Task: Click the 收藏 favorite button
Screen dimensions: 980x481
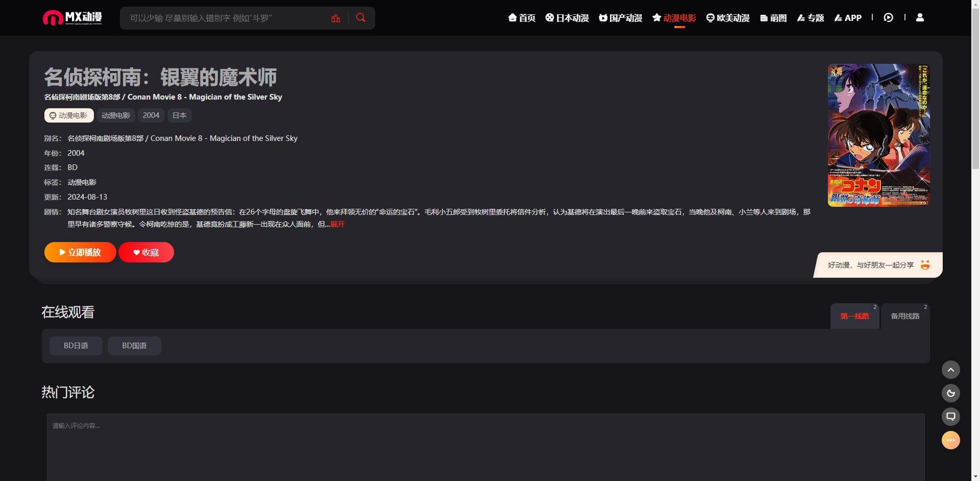Action: click(146, 252)
